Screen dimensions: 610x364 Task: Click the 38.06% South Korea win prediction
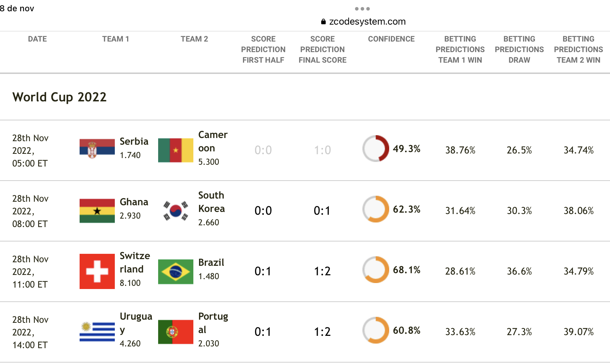(x=579, y=211)
